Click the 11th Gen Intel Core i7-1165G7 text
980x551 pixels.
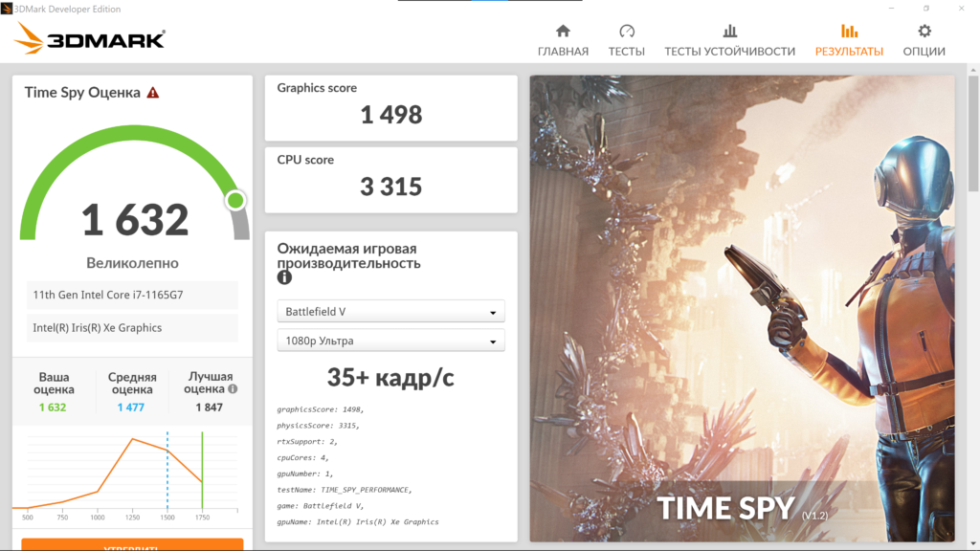tap(108, 295)
